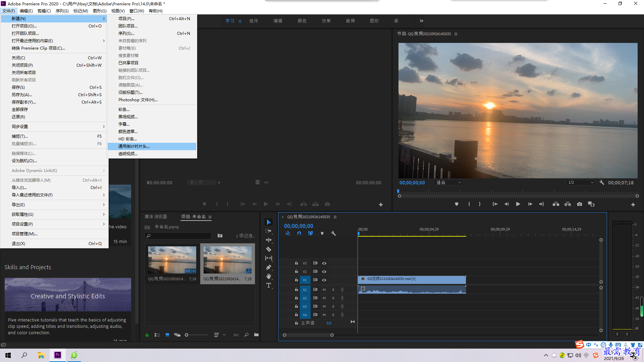Solo audio track A2

[333, 298]
